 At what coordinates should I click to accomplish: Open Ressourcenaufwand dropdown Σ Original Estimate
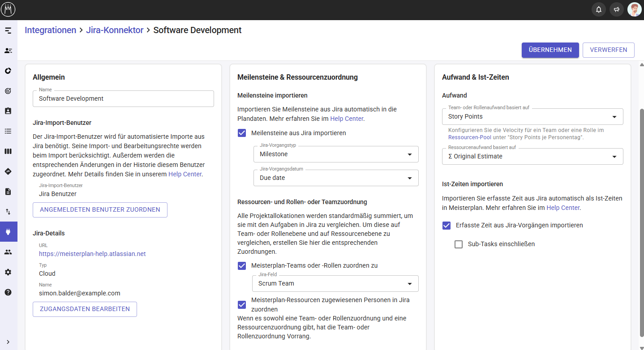532,156
